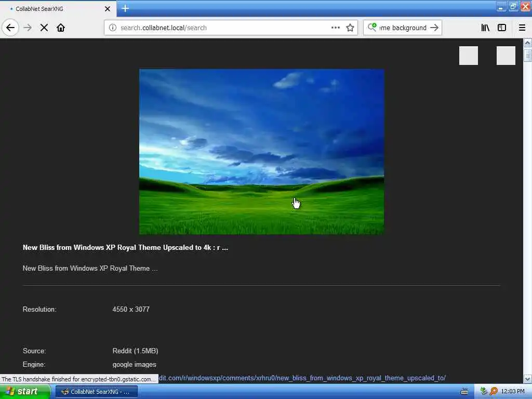This screenshot has width=532, height=399.
Task: Click the 'New Bliss from Windows XP Royal Theme Upscaled' title
Action: tap(125, 248)
